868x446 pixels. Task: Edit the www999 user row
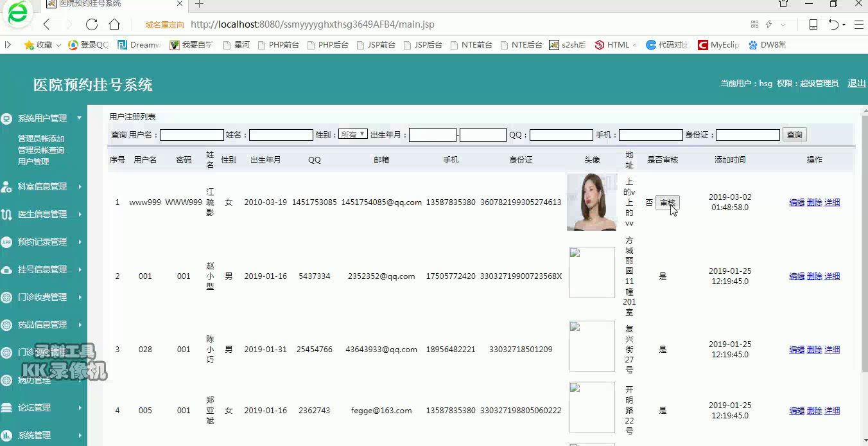[x=797, y=202]
